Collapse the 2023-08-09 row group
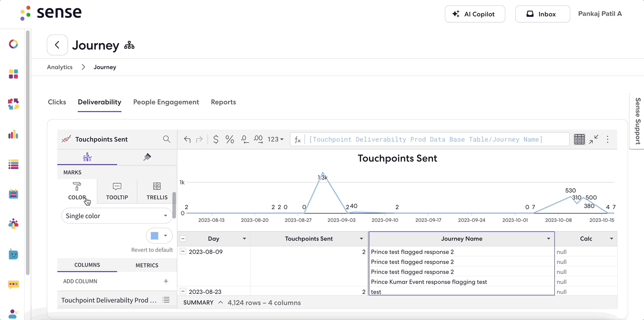 pyautogui.click(x=183, y=251)
